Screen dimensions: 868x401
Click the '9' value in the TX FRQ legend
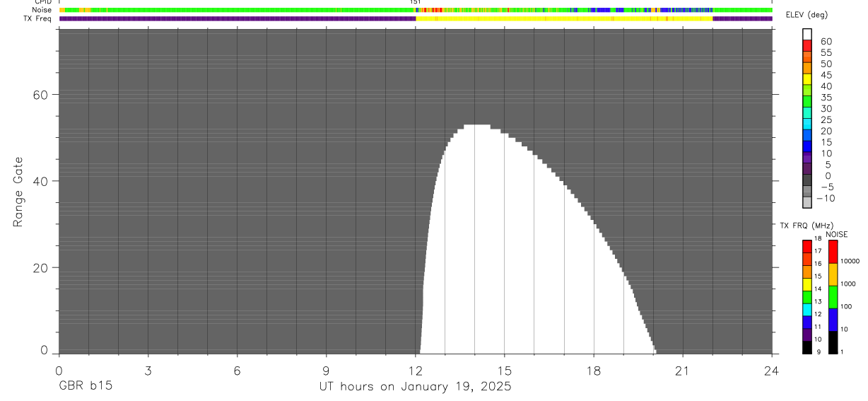[817, 351]
